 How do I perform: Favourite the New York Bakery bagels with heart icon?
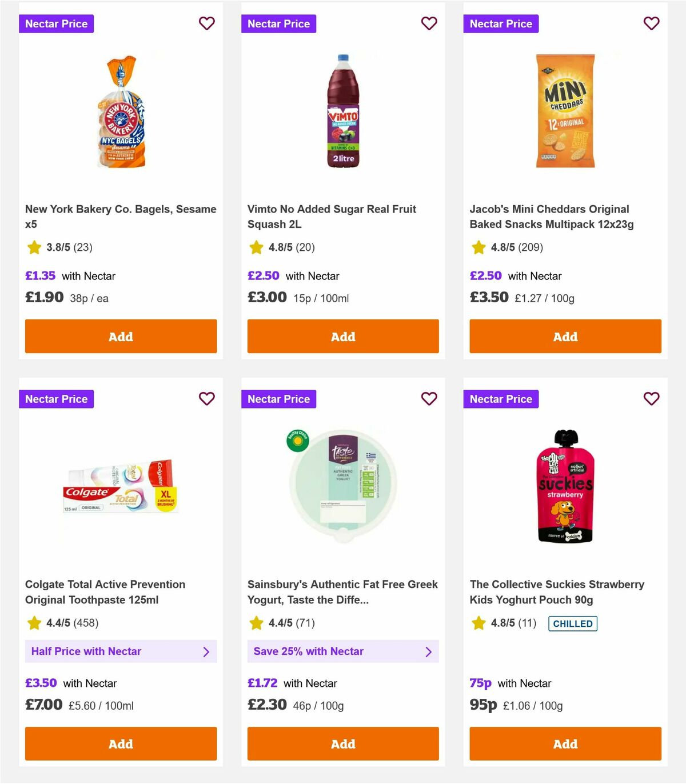coord(206,23)
